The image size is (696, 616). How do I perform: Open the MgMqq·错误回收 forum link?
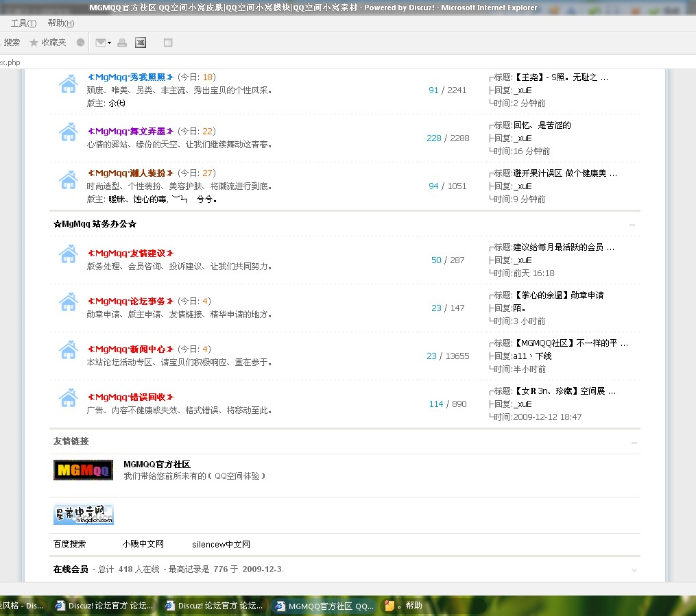click(x=130, y=397)
